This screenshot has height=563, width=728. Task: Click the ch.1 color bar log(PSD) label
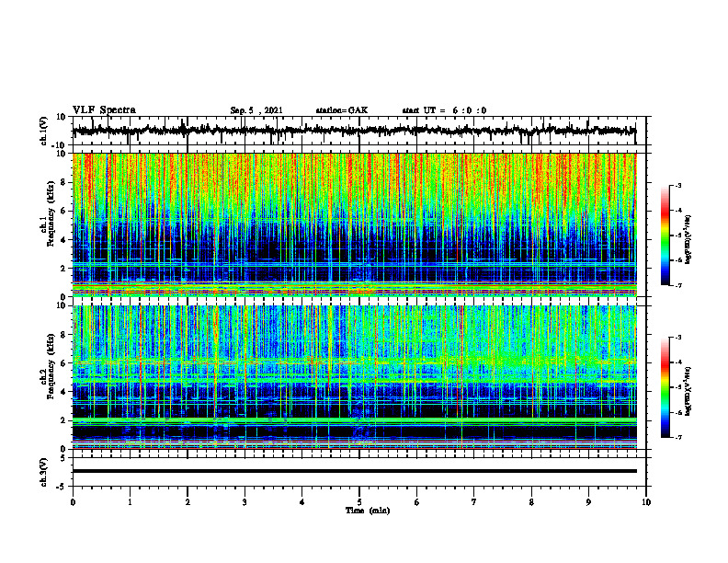click(688, 240)
